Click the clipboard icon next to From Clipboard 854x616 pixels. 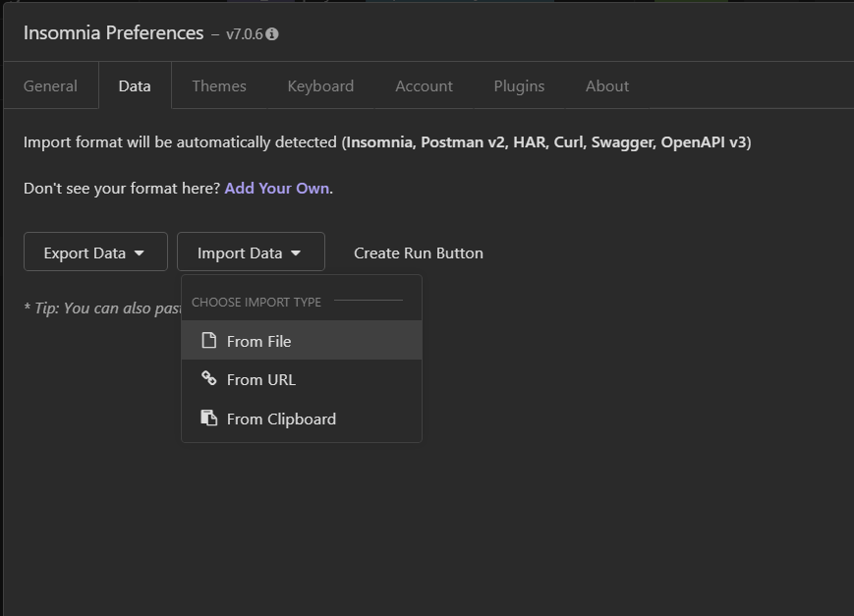pos(209,418)
